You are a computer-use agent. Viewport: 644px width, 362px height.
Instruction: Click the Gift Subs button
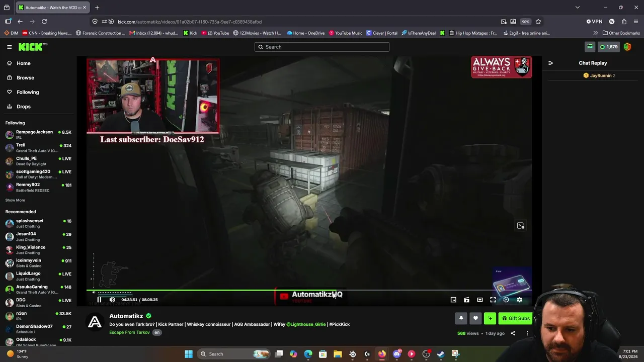point(516,318)
